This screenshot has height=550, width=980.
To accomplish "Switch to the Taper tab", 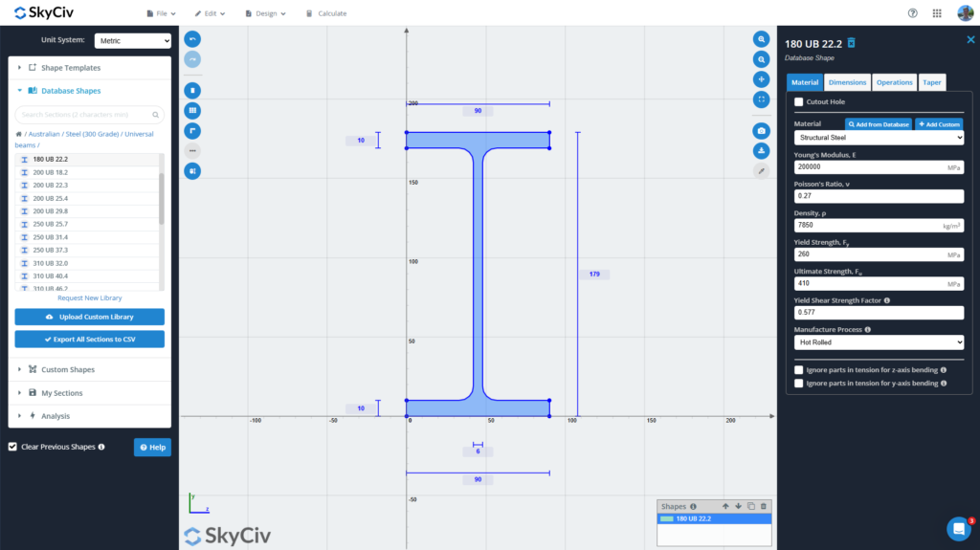I will (932, 82).
